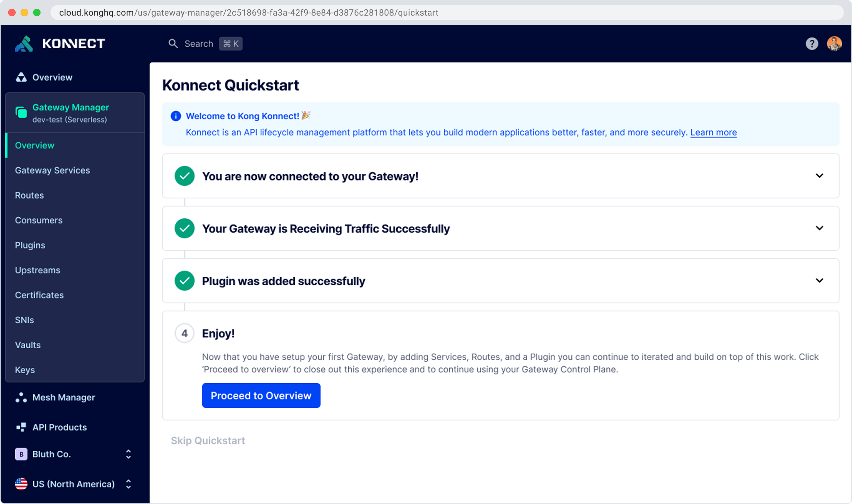Open the US (North America) region selector
This screenshot has height=504, width=852.
pyautogui.click(x=128, y=484)
